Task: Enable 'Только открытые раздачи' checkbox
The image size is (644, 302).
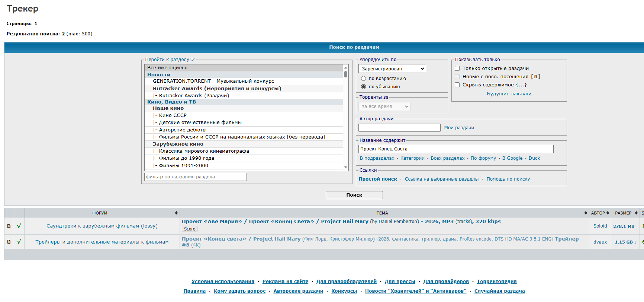Action: click(x=457, y=69)
